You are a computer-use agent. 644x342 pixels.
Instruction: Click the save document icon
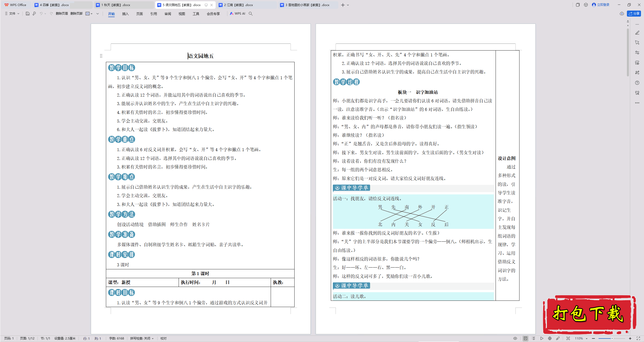click(28, 14)
